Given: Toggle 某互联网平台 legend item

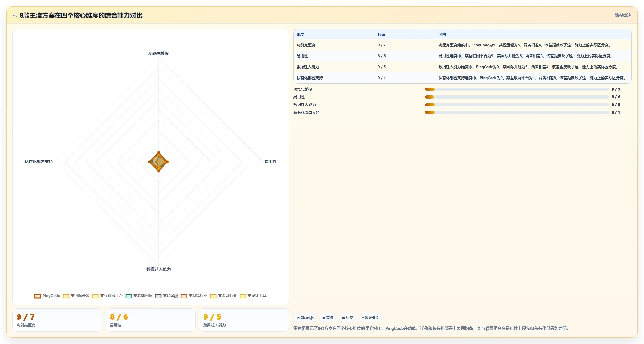Looking at the screenshot, I should coord(107,296).
